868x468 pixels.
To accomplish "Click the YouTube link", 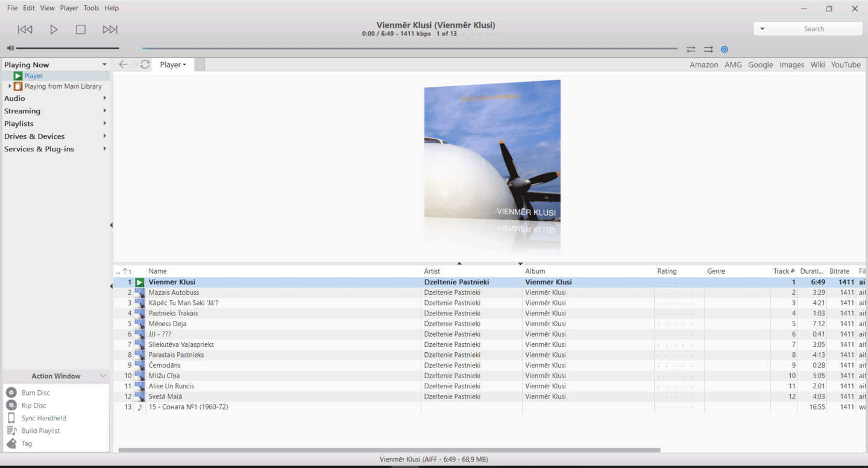I will click(x=846, y=65).
